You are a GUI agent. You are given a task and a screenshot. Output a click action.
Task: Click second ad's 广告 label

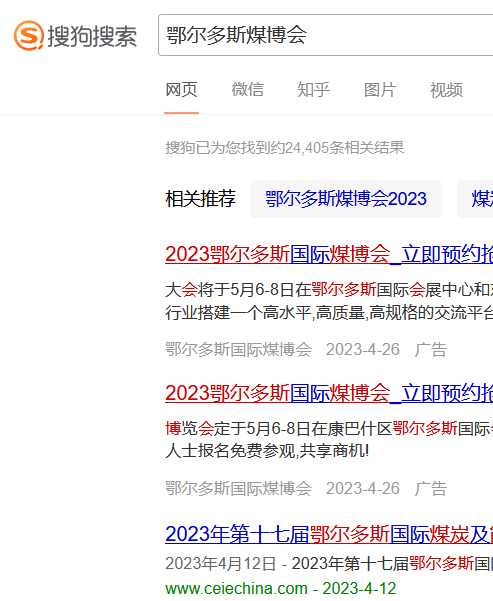click(x=431, y=489)
